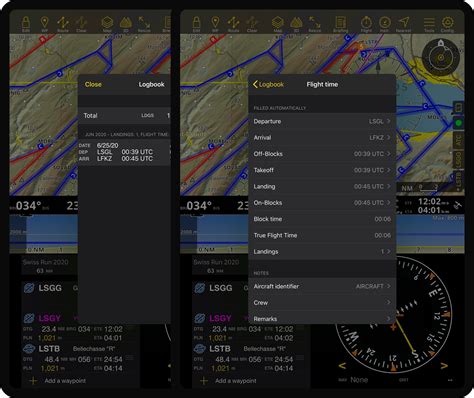This screenshot has height=398, width=474.
Task: Select True Flight Time row
Action: pos(322,235)
